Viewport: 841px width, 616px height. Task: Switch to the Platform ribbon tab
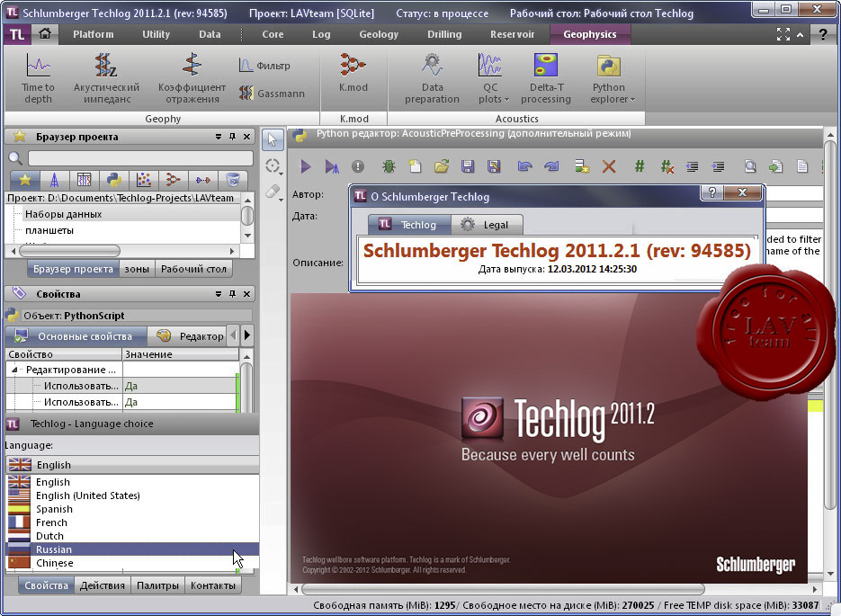coord(94,34)
